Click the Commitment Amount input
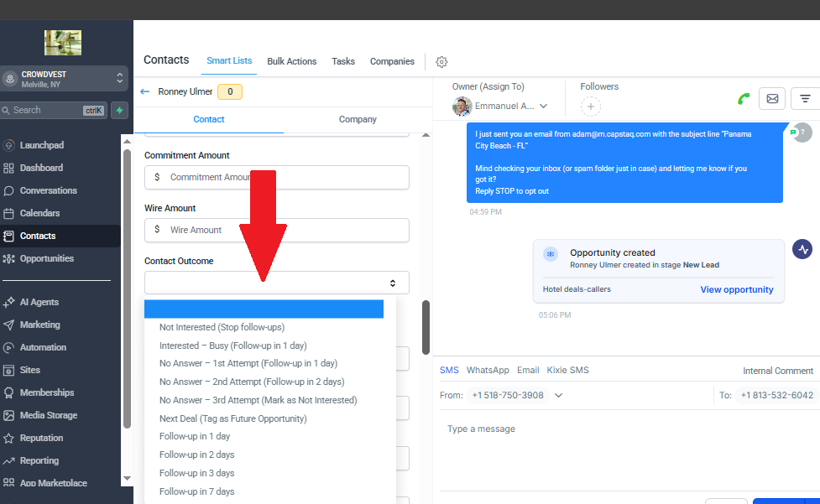The height and width of the screenshot is (504, 820). [277, 178]
